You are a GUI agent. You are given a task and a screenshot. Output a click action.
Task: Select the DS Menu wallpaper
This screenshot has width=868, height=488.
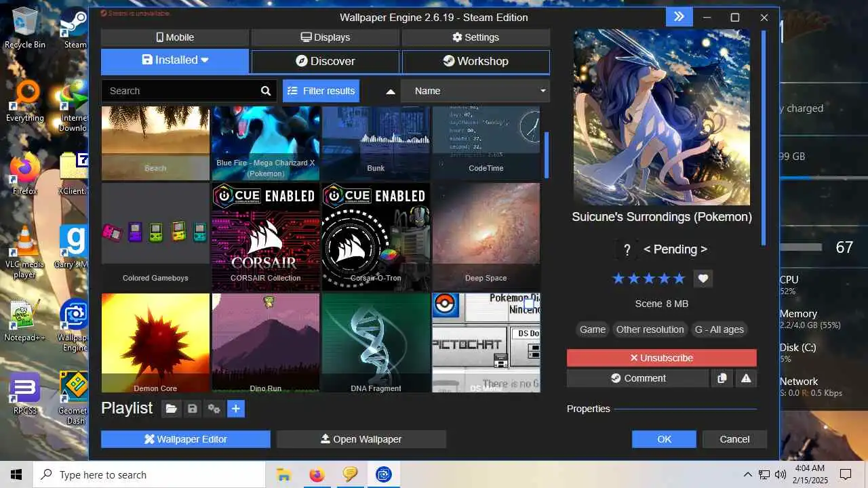point(486,342)
